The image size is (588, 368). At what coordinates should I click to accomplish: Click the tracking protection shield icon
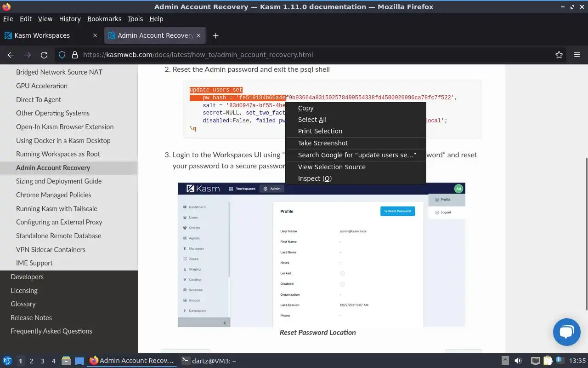point(62,55)
